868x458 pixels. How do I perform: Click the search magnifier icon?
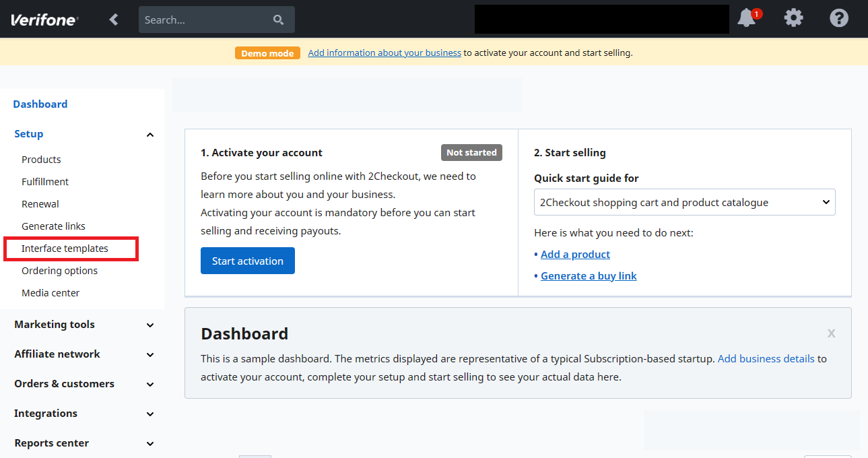tap(278, 19)
